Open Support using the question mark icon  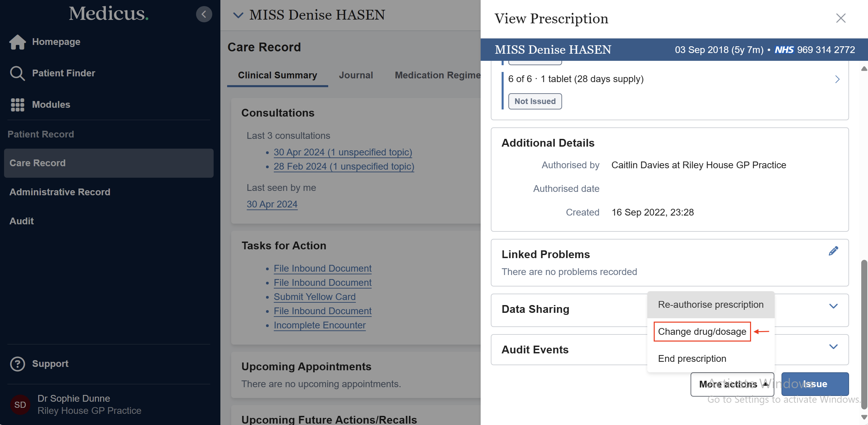(x=18, y=364)
